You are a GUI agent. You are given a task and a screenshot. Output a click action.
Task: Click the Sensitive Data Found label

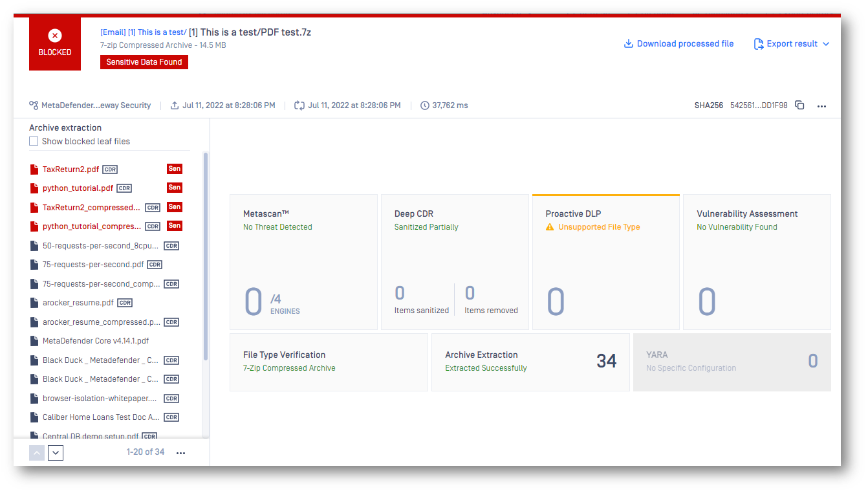(144, 62)
